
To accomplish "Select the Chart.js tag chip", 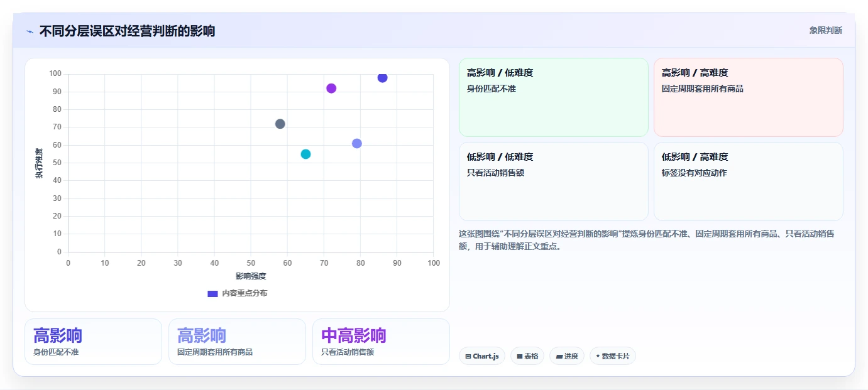I will pyautogui.click(x=482, y=356).
